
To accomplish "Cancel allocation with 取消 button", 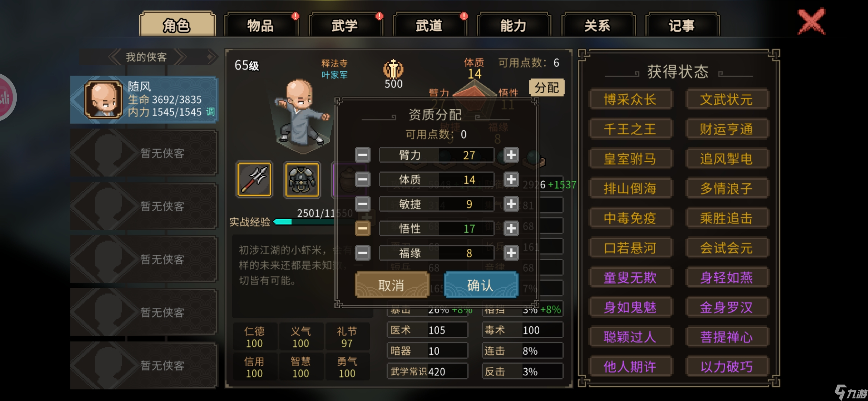I will [x=392, y=285].
